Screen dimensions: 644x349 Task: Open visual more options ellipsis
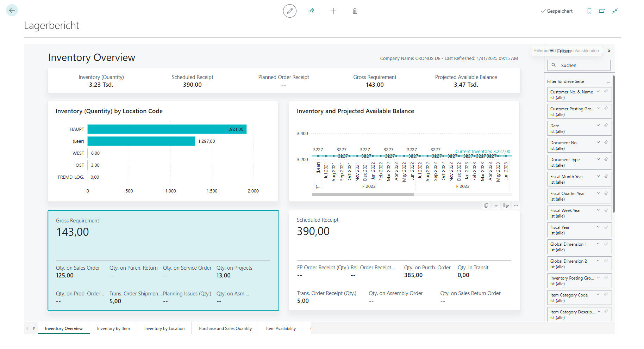[516, 206]
